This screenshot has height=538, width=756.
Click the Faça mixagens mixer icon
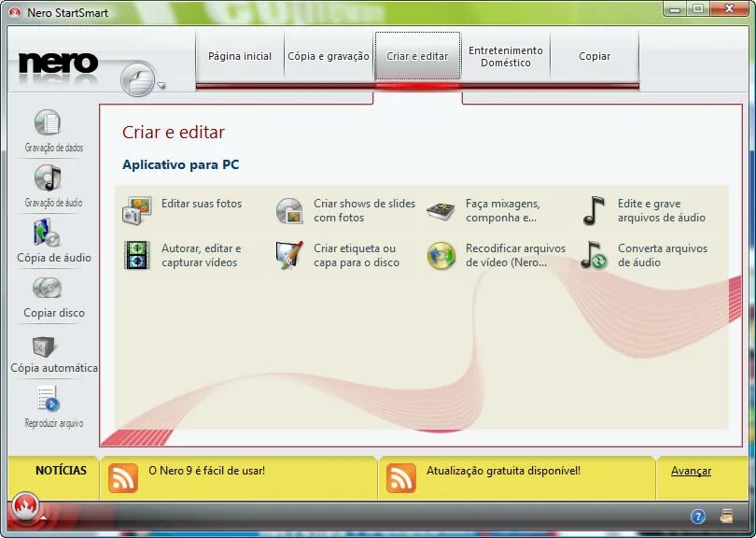(x=441, y=211)
